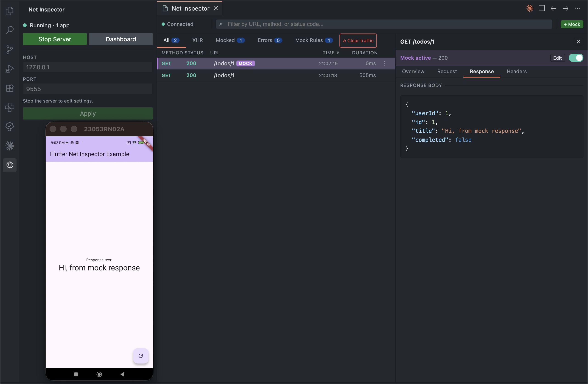Open the Headers tab in detail panel
Screen dimensions: 588x384
pos(517,71)
